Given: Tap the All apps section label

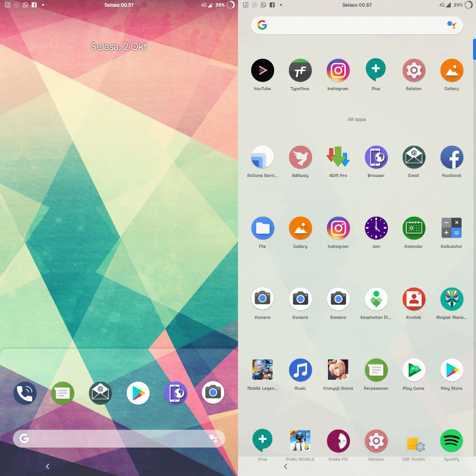Looking at the screenshot, I should click(x=357, y=119).
